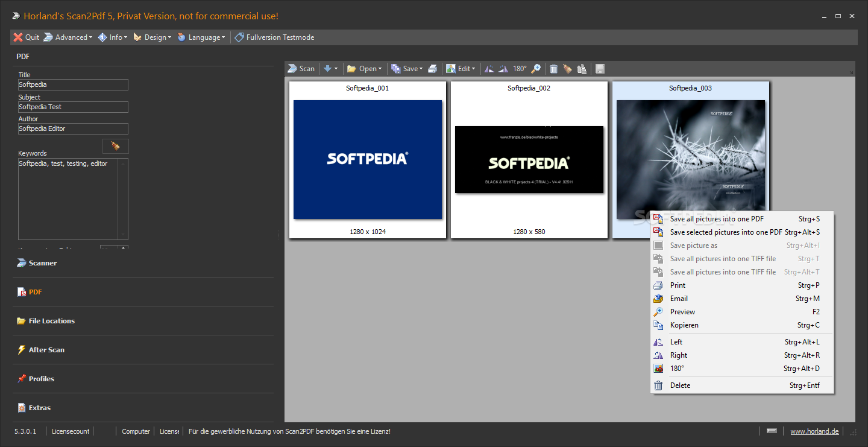The height and width of the screenshot is (447, 868).
Task: Click Fullversion Testmode button
Action: (x=275, y=37)
